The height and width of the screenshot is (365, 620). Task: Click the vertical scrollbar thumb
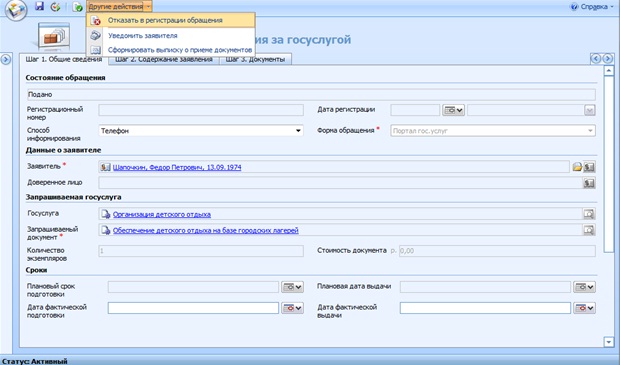coord(609,164)
